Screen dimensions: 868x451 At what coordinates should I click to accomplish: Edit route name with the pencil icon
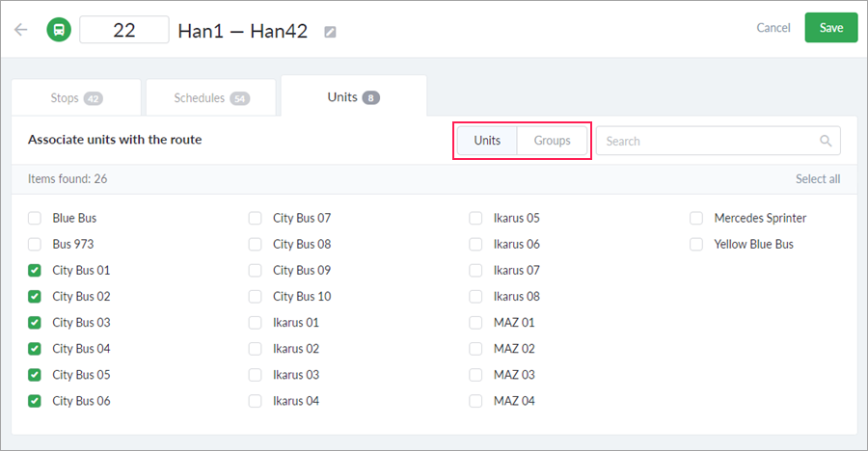point(330,32)
